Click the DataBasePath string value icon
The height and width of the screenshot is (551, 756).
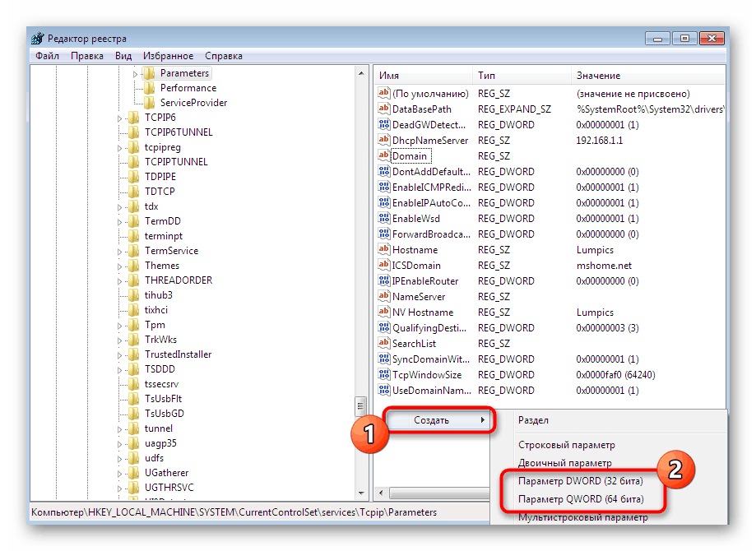tap(384, 109)
